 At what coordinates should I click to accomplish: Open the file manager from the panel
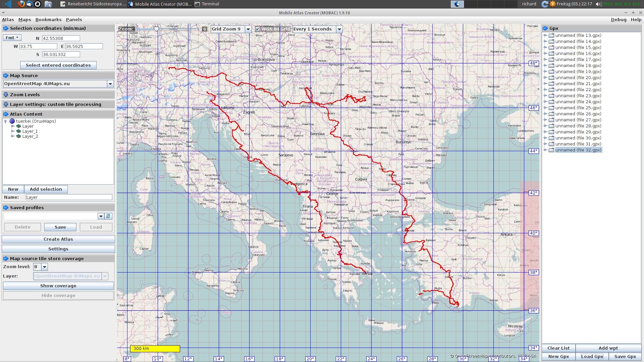pyautogui.click(x=48, y=4)
